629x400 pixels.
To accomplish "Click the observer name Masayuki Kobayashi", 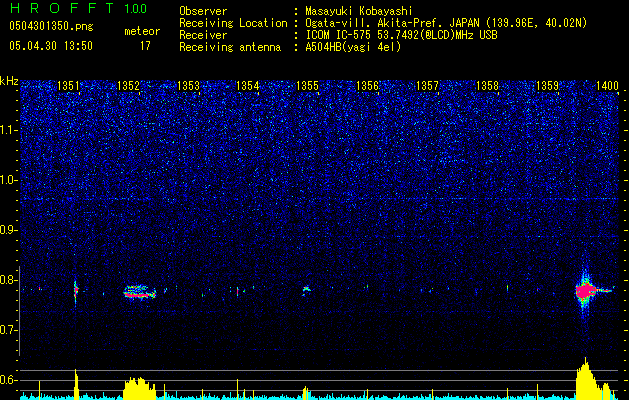I will (x=358, y=11).
